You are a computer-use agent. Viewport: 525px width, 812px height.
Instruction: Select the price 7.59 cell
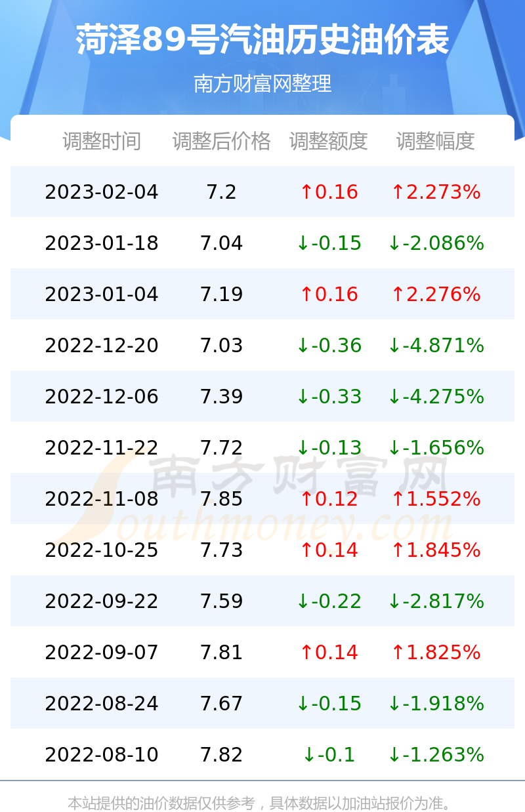[222, 601]
